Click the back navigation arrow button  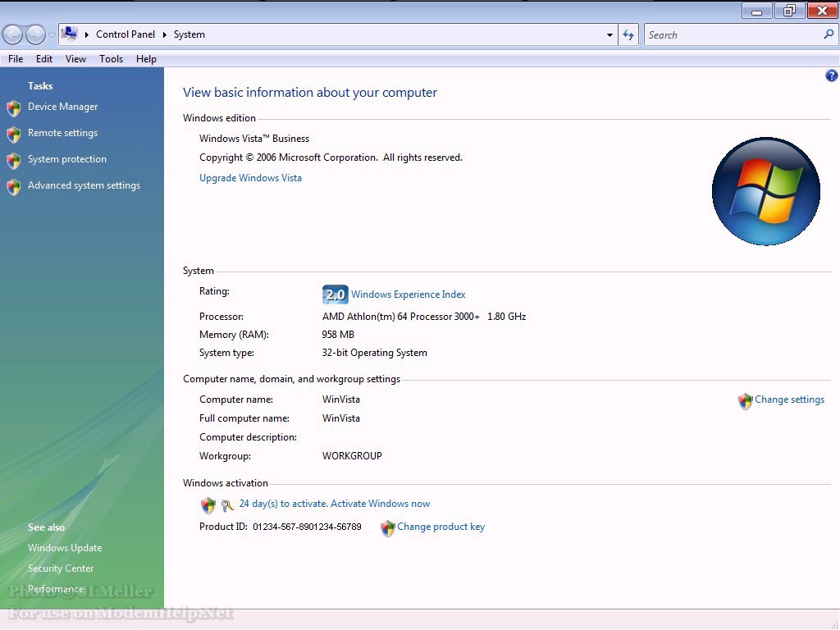[13, 34]
